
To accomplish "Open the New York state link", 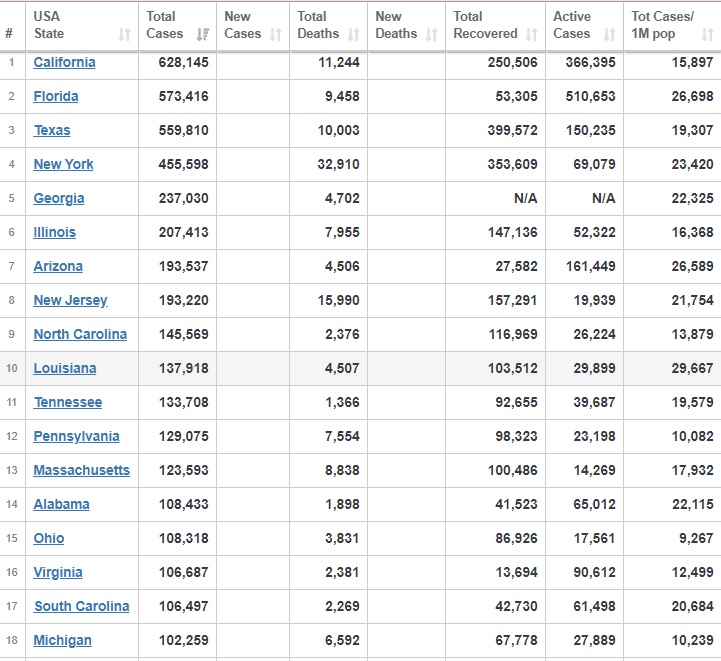I will [x=63, y=164].
